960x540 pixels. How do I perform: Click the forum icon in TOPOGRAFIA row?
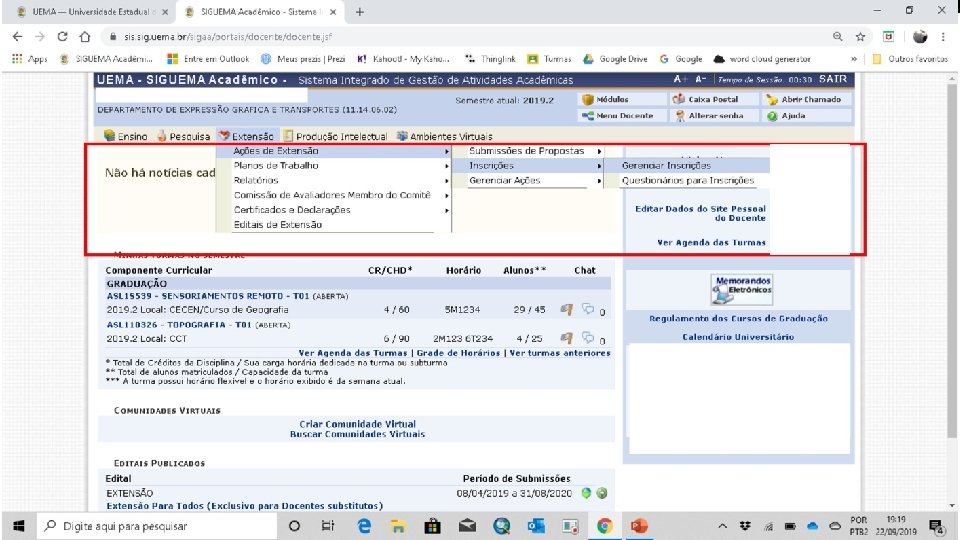click(566, 338)
